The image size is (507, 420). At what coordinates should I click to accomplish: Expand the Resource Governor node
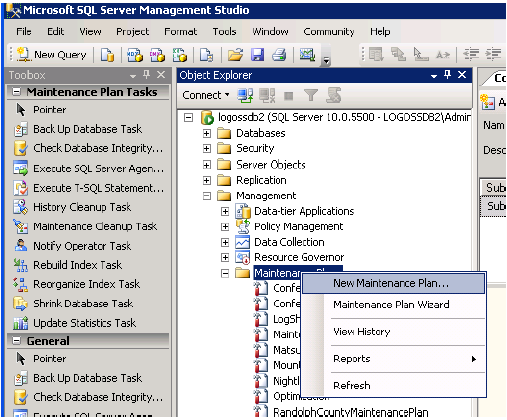pos(225,257)
